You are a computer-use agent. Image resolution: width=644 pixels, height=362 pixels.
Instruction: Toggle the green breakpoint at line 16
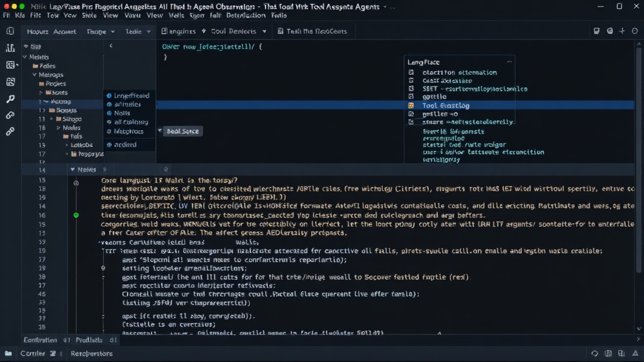coord(76,215)
